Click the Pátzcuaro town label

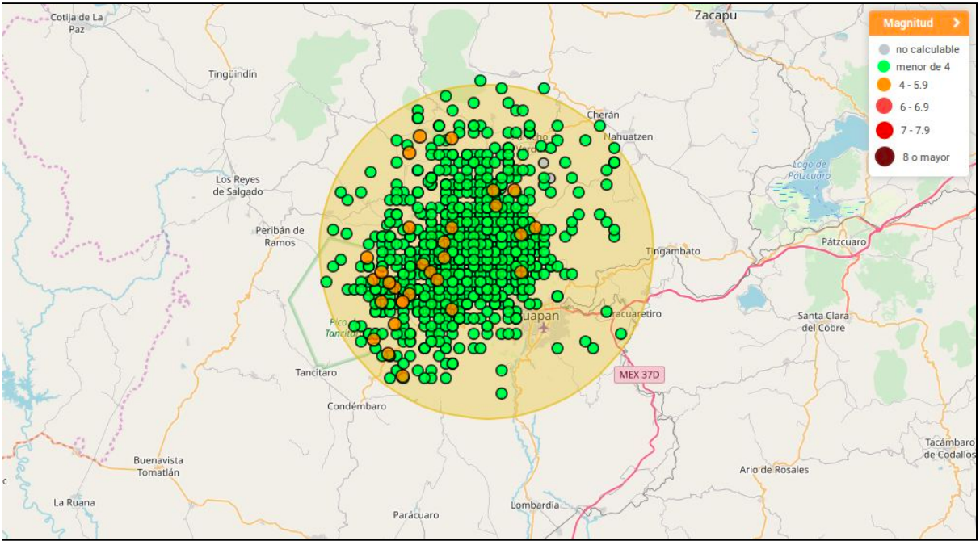[x=843, y=241]
